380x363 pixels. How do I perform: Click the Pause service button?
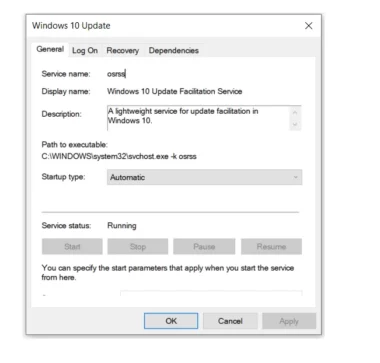point(204,247)
